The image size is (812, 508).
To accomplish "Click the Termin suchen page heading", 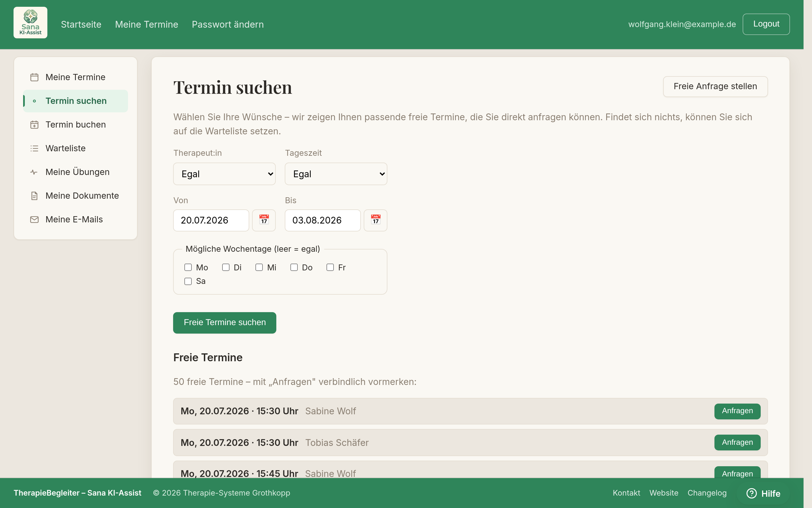I will [x=233, y=87].
